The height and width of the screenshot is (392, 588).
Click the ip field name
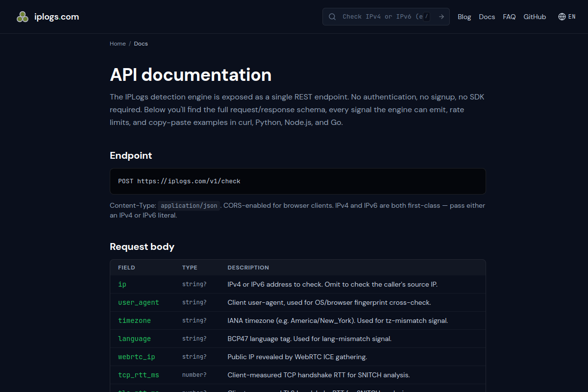(x=122, y=284)
